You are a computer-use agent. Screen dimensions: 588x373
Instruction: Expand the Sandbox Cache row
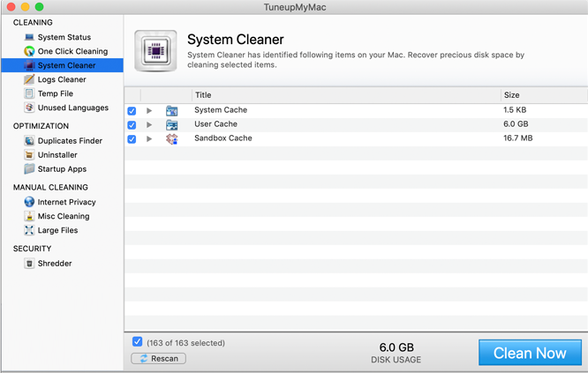149,139
